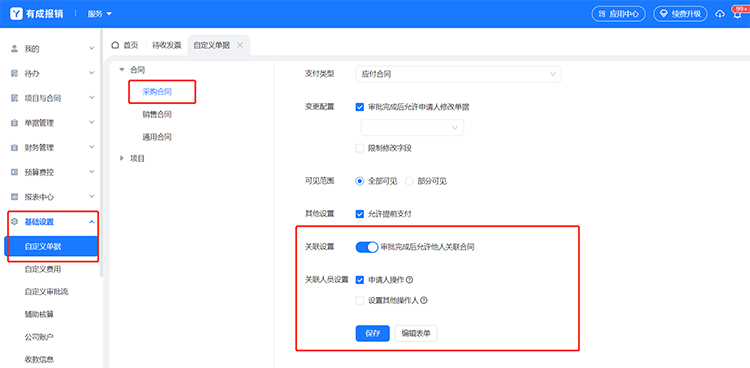This screenshot has height=368, width=750.
Task: Open the 应用中心 button
Action: tap(618, 14)
